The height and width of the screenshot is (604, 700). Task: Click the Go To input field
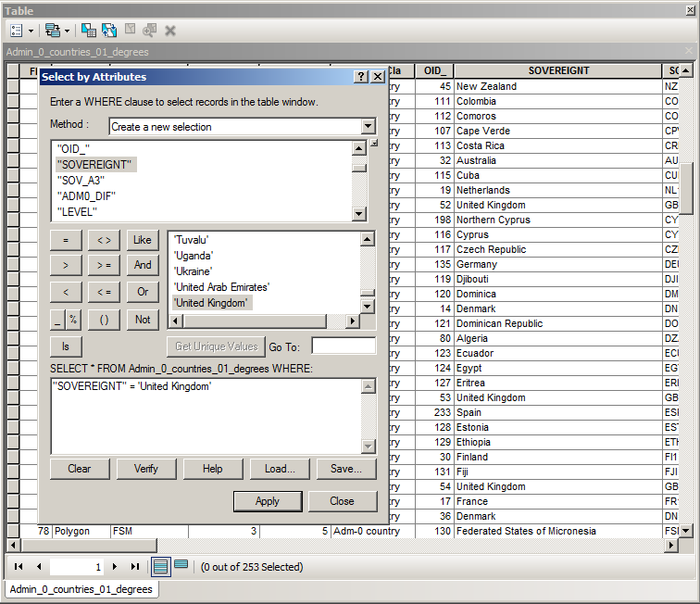tap(344, 346)
